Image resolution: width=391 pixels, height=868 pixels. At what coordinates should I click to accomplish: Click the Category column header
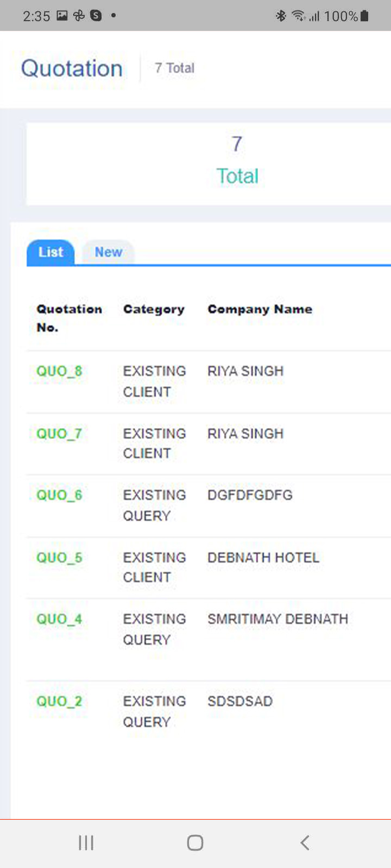click(154, 309)
